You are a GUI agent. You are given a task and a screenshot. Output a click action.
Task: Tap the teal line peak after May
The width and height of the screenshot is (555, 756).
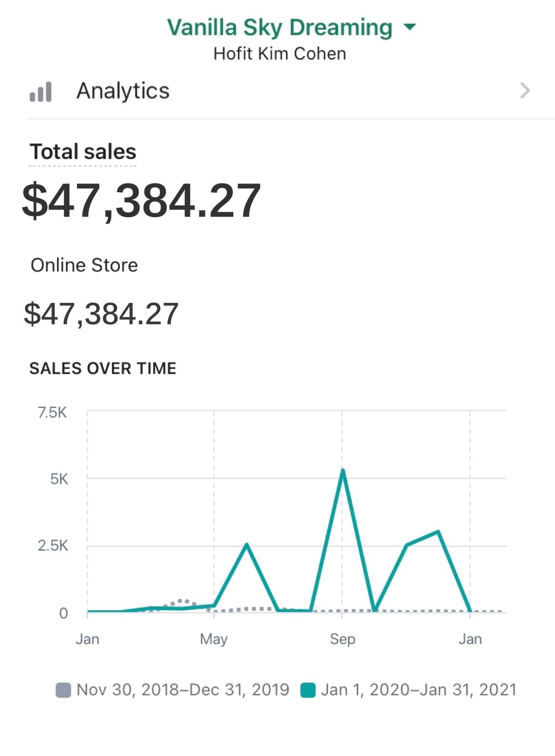tap(247, 545)
